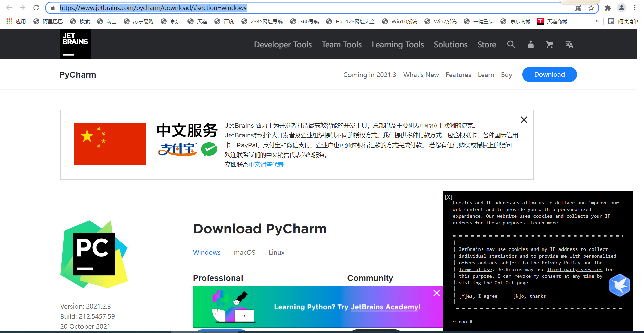Click the browser back arrow

[9, 8]
